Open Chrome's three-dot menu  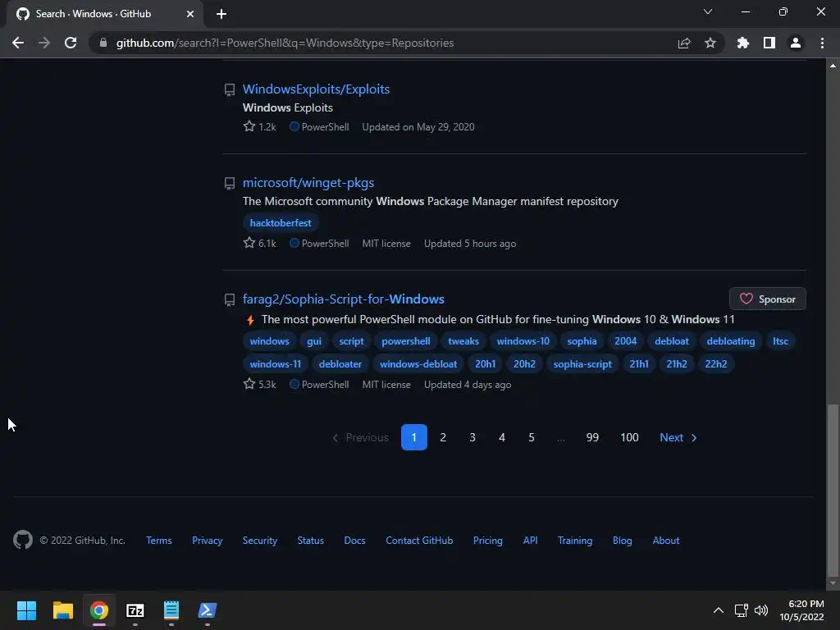(822, 43)
